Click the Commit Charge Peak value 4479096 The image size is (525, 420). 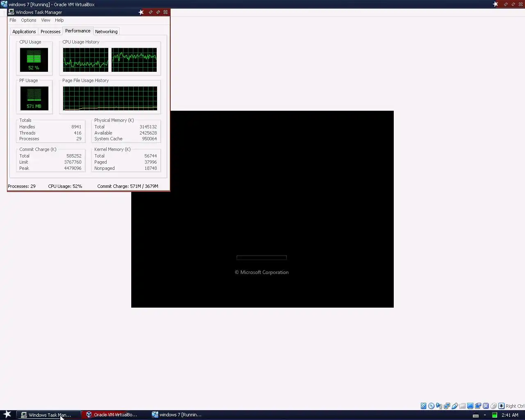pyautogui.click(x=73, y=168)
